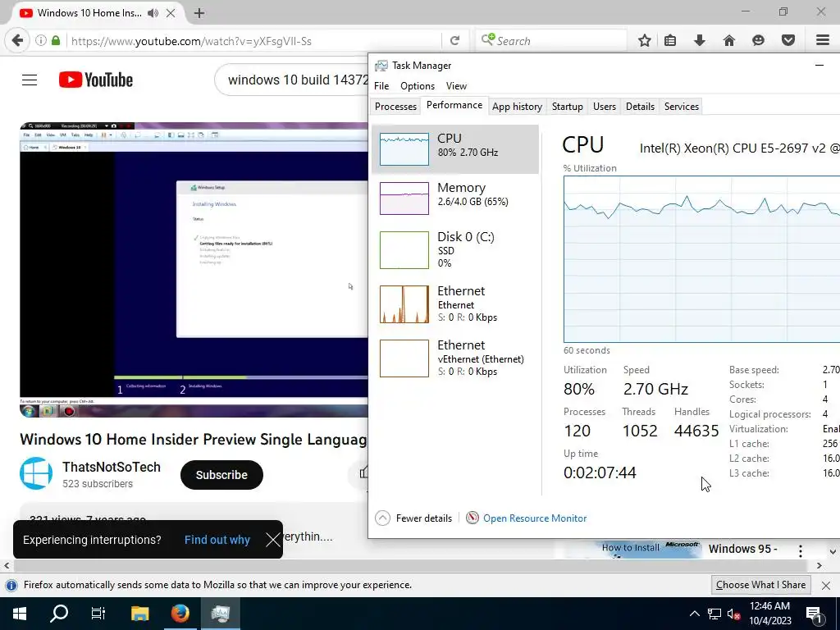
Task: Close Firefox data notification bar
Action: [x=826, y=585]
